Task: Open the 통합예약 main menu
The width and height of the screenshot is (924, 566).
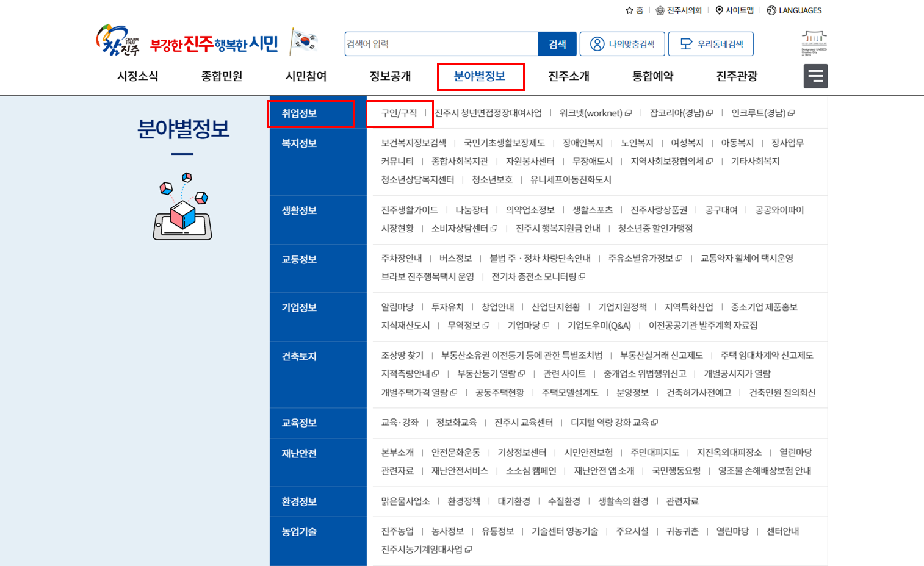Action: click(x=653, y=76)
